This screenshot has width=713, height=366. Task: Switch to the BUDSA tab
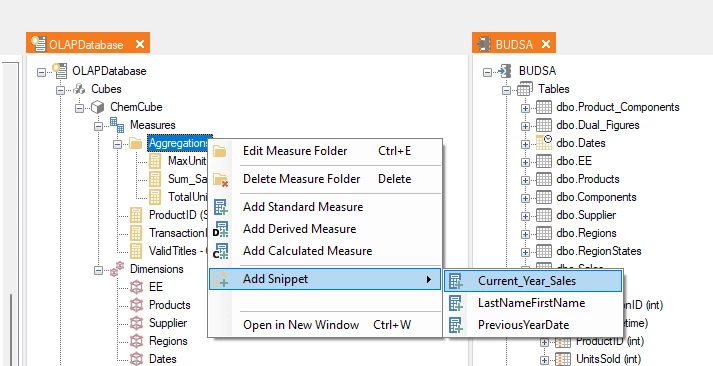(x=514, y=44)
